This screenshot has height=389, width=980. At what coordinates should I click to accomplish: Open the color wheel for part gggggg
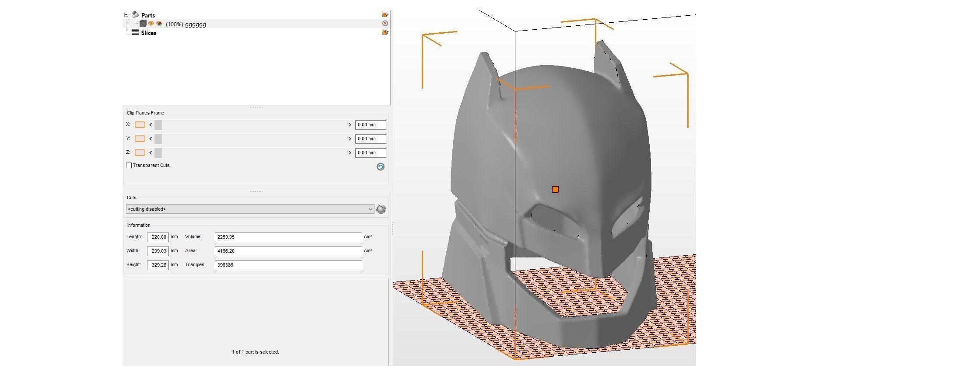click(x=159, y=24)
